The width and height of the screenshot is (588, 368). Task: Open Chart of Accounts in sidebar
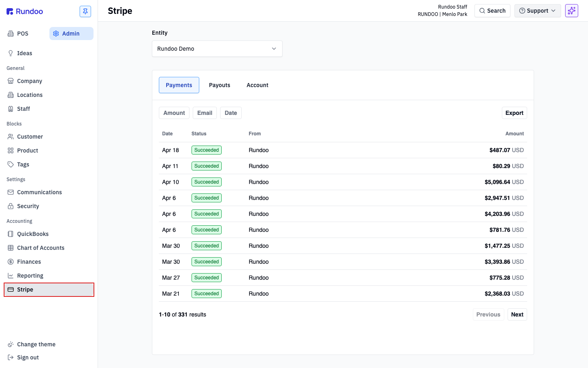[49, 248]
